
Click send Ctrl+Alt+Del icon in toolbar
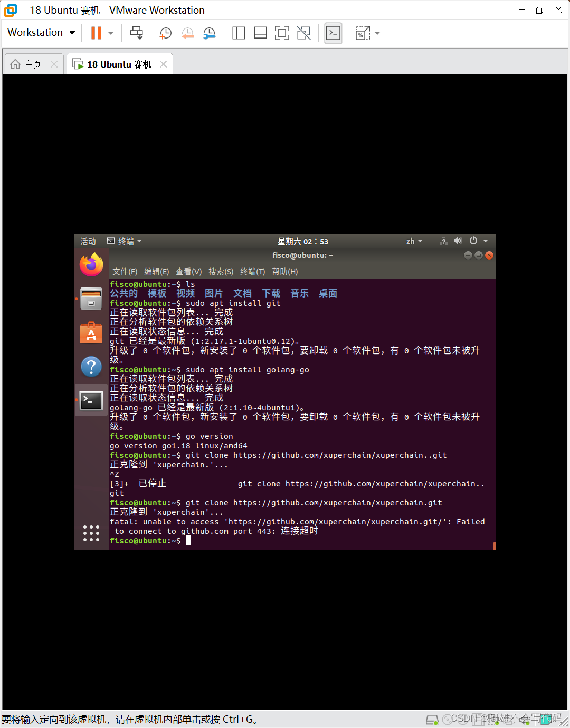(137, 33)
